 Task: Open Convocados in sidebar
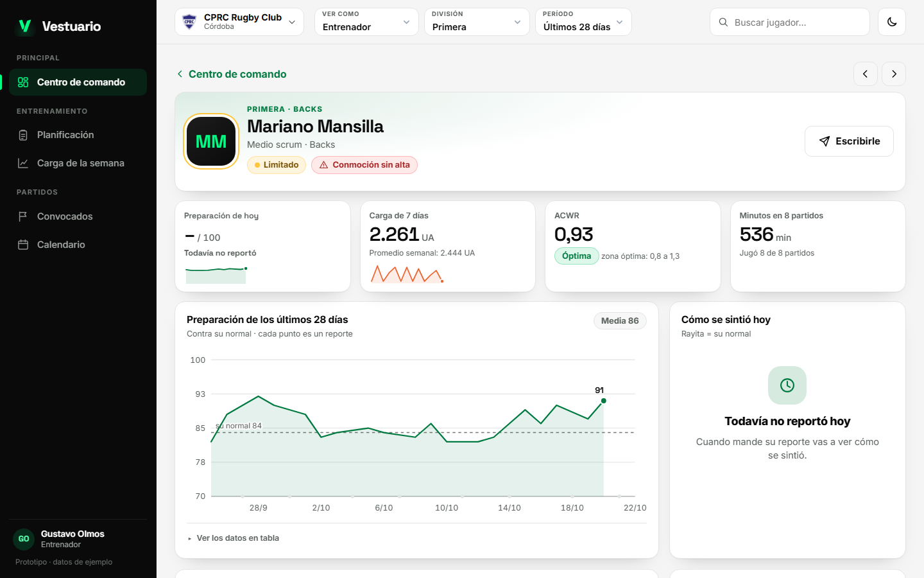78,216
